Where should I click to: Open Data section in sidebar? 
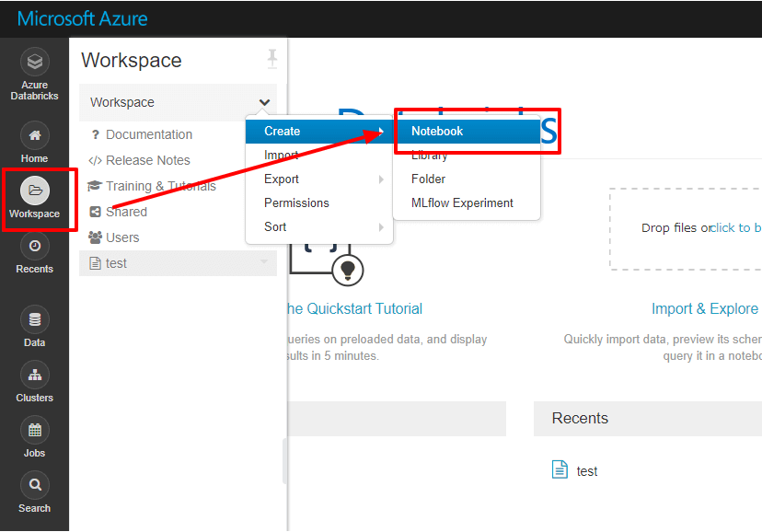click(34, 327)
